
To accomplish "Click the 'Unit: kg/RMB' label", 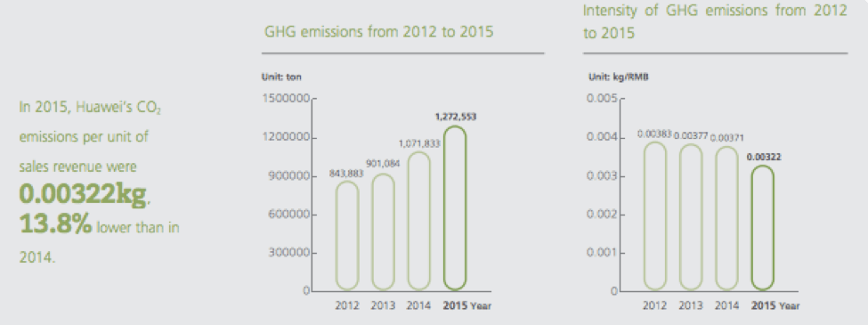I will click(619, 77).
